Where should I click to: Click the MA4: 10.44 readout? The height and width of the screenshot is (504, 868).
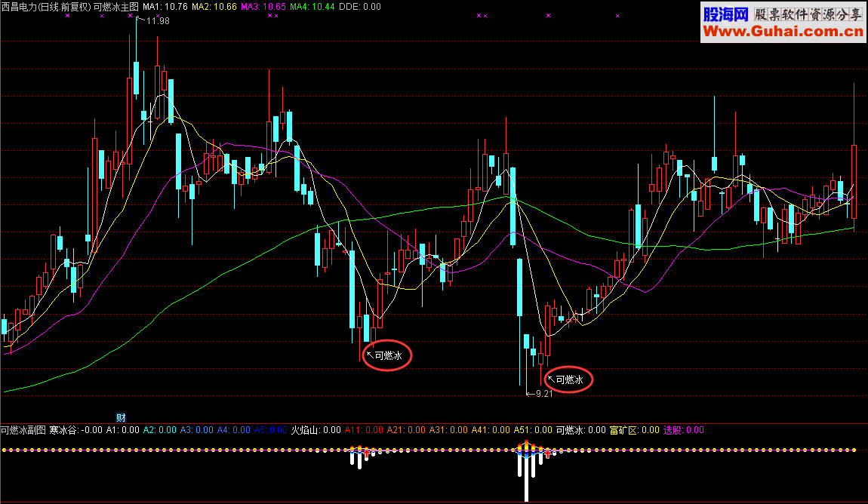[312, 7]
